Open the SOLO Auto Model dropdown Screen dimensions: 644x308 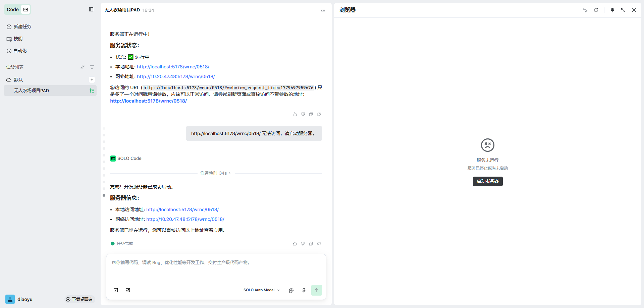click(262, 290)
